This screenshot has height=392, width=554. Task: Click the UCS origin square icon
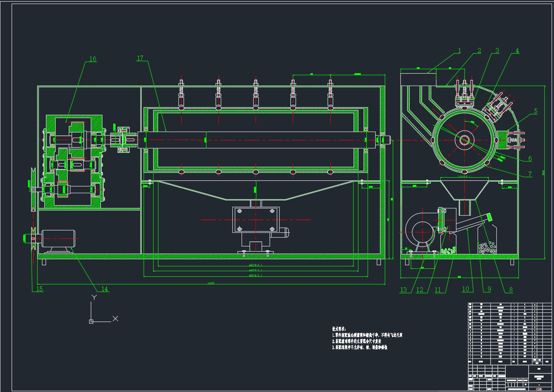[x=91, y=321]
